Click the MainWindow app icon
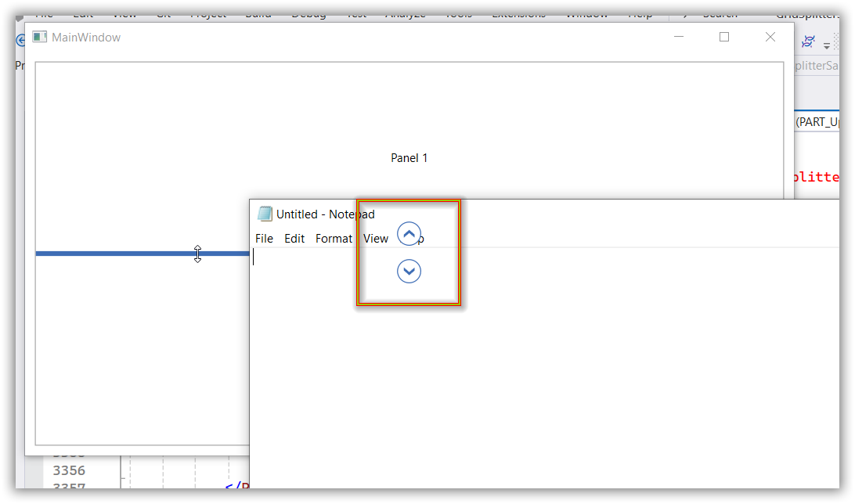The width and height of the screenshot is (855, 504). (40, 37)
